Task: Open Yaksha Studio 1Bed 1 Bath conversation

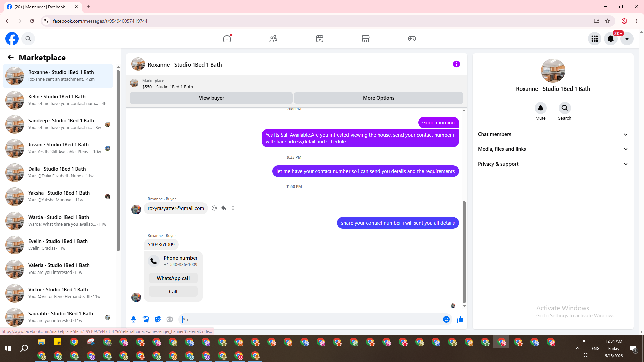Action: [x=58, y=197]
